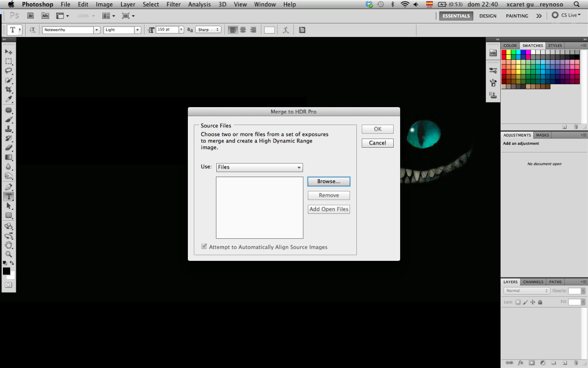The image size is (588, 368).
Task: Select the Horizontal Type tool in the toolbox
Action: click(x=9, y=196)
